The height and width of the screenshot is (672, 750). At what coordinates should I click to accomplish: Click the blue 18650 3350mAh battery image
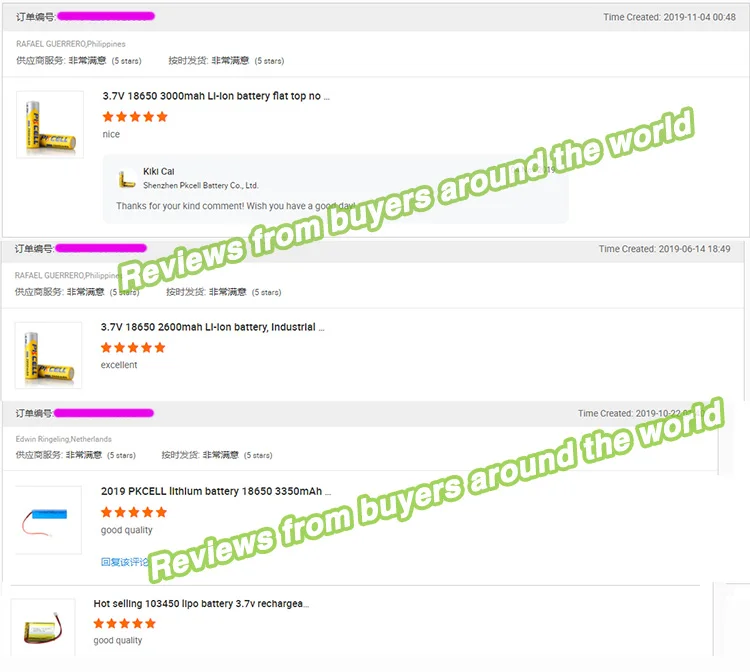click(48, 520)
